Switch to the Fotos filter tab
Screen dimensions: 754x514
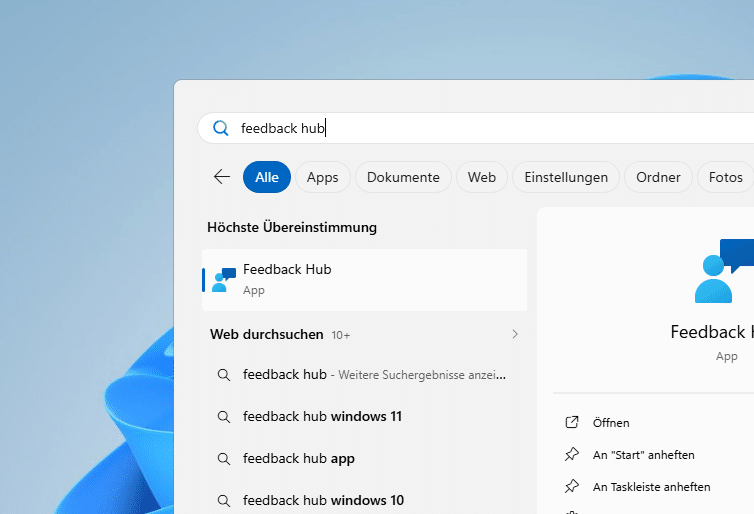coord(726,177)
